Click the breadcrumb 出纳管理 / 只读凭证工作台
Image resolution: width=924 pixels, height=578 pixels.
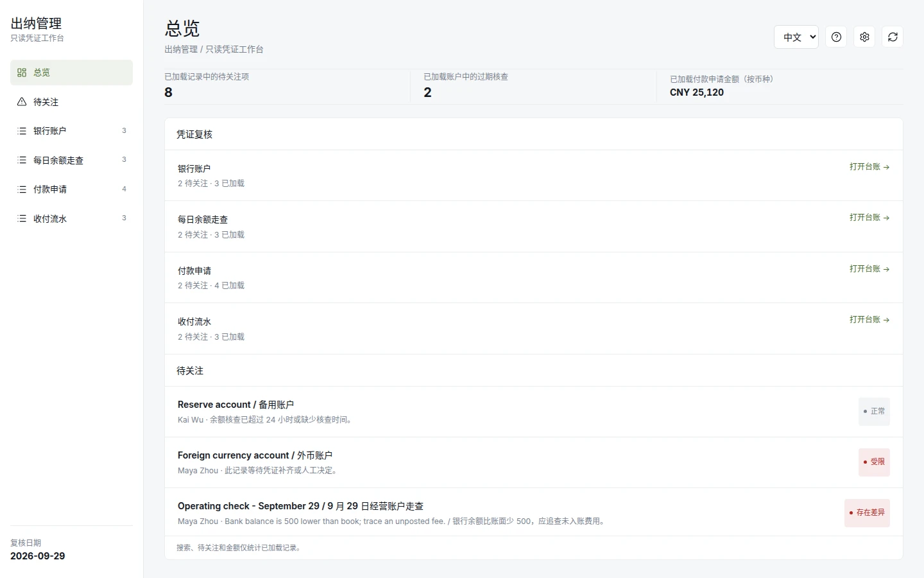click(x=214, y=49)
